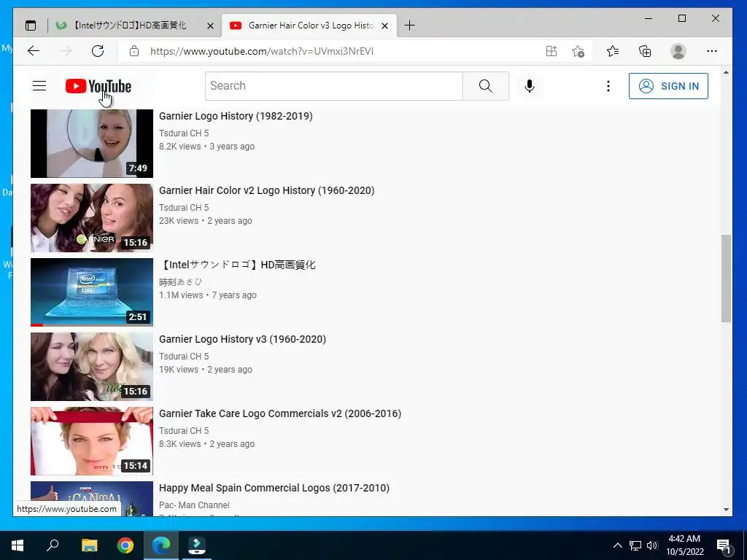Click the Garnier Logo History v3 thumbnail
This screenshot has width=747, height=560.
coord(92,367)
